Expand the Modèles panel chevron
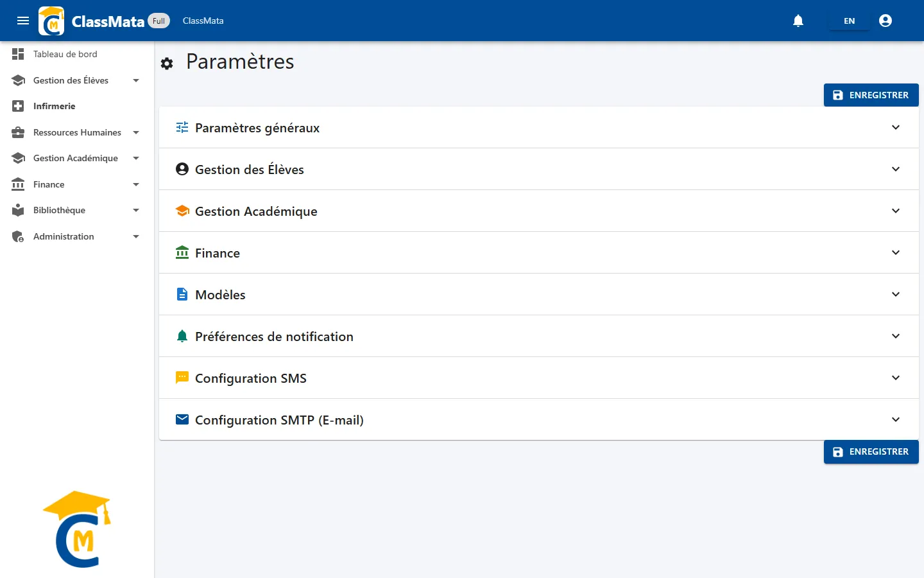This screenshot has width=924, height=578. 896,294
